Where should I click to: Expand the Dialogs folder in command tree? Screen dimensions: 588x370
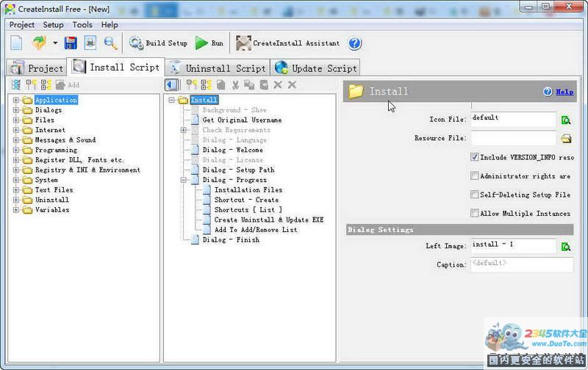[17, 110]
